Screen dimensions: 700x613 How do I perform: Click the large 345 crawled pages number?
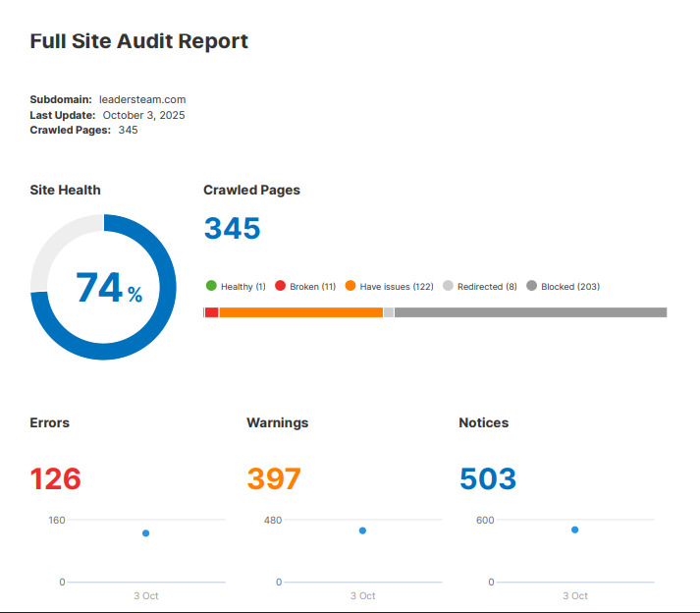click(x=232, y=228)
